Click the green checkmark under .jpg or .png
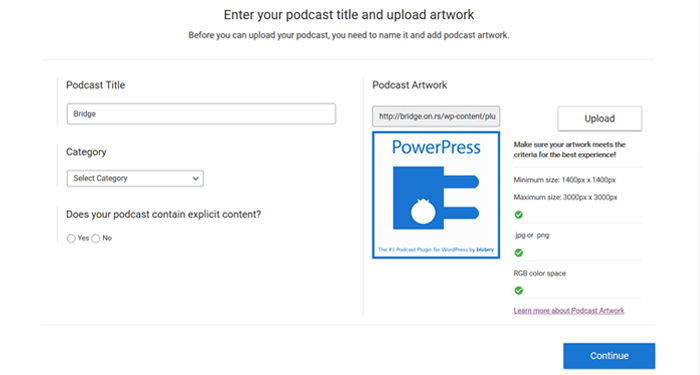This screenshot has height=375, width=700. coord(518,253)
